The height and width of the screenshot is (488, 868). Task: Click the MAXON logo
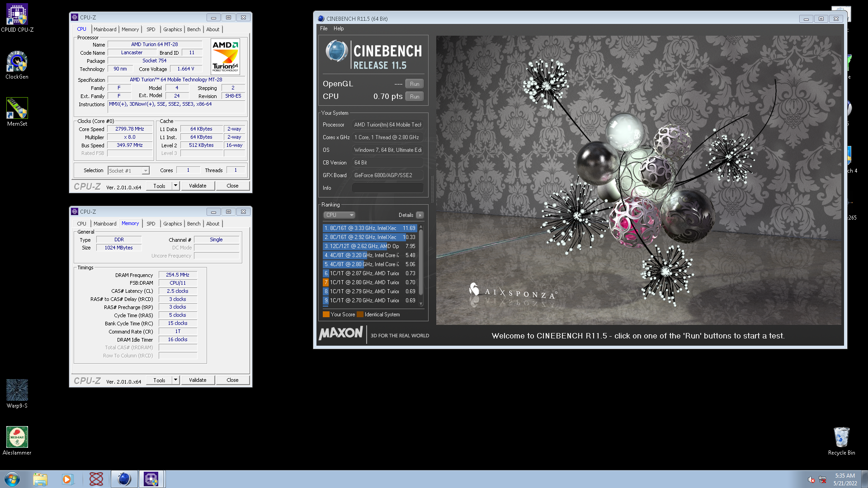coord(341,333)
